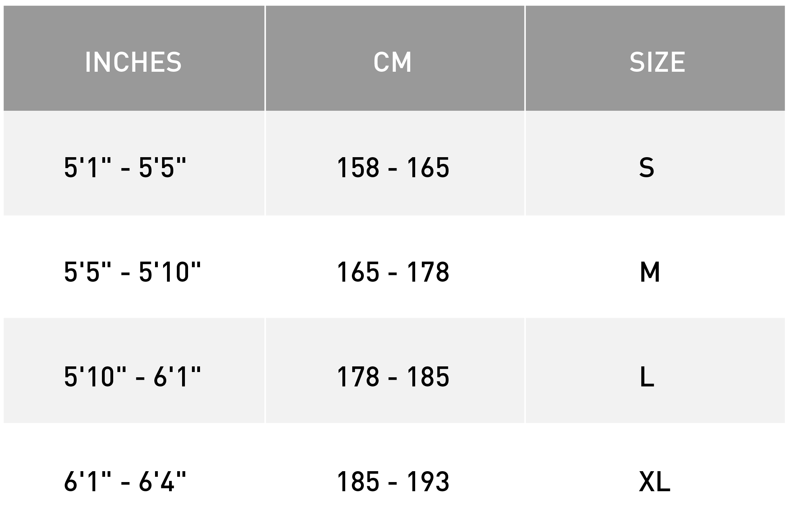792x532 pixels.
Task: Click the number 158 in the CM column
Action: pos(358,167)
